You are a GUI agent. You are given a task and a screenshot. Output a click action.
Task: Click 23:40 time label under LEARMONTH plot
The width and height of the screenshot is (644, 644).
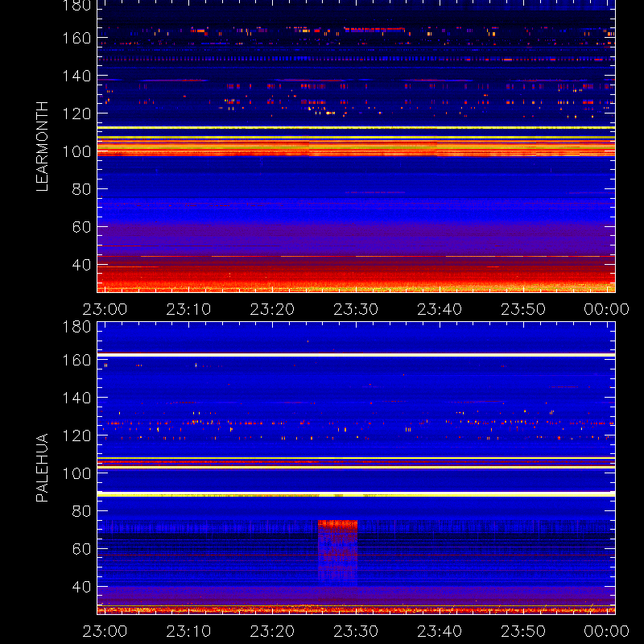[440, 309]
